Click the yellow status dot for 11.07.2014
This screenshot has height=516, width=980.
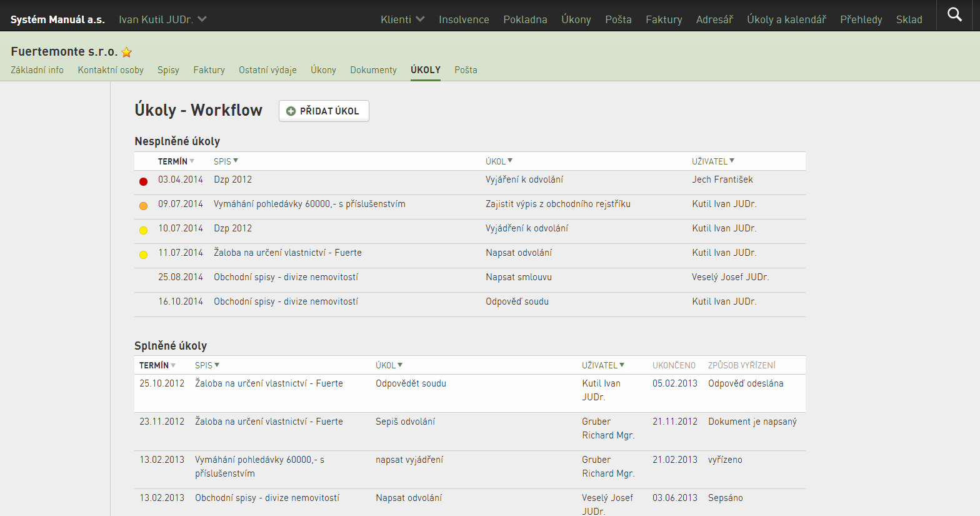143,255
